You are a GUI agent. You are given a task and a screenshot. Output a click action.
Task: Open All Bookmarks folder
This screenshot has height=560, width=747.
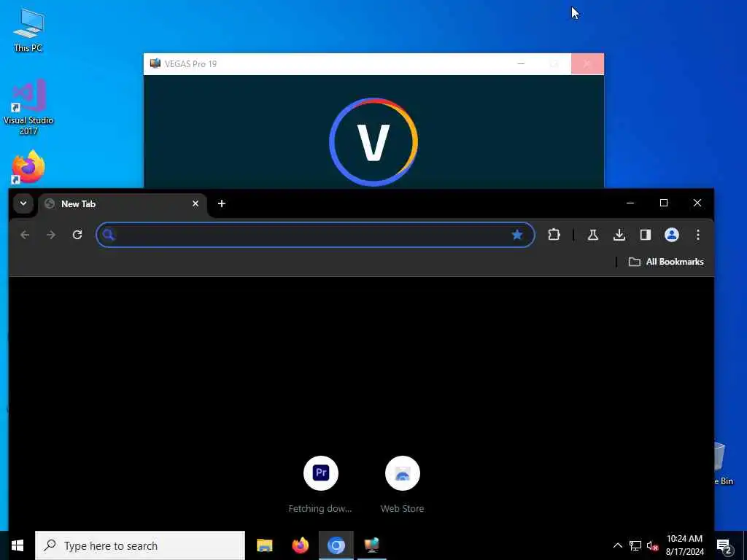[666, 262]
